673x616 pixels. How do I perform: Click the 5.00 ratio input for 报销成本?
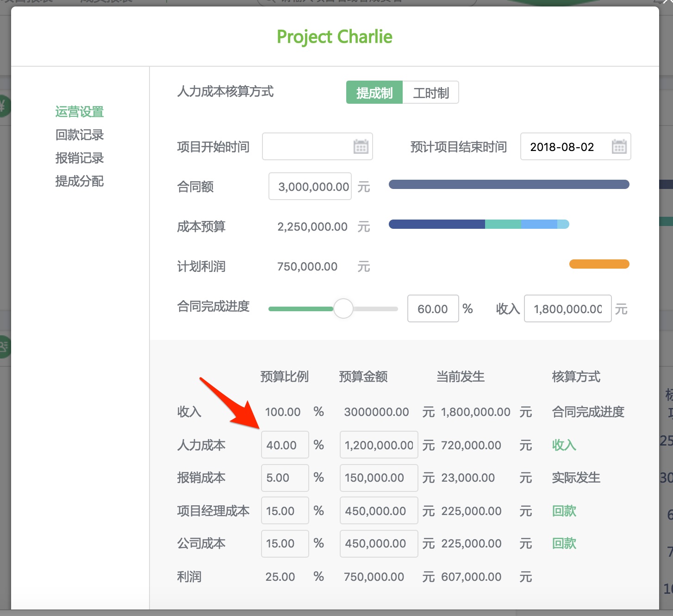(x=284, y=478)
